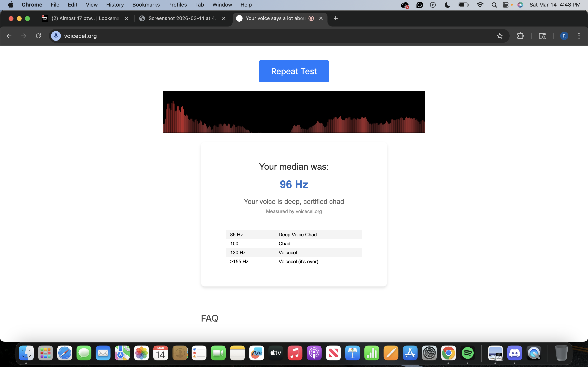
Task: Open Spotify from the Dock
Action: (468, 353)
